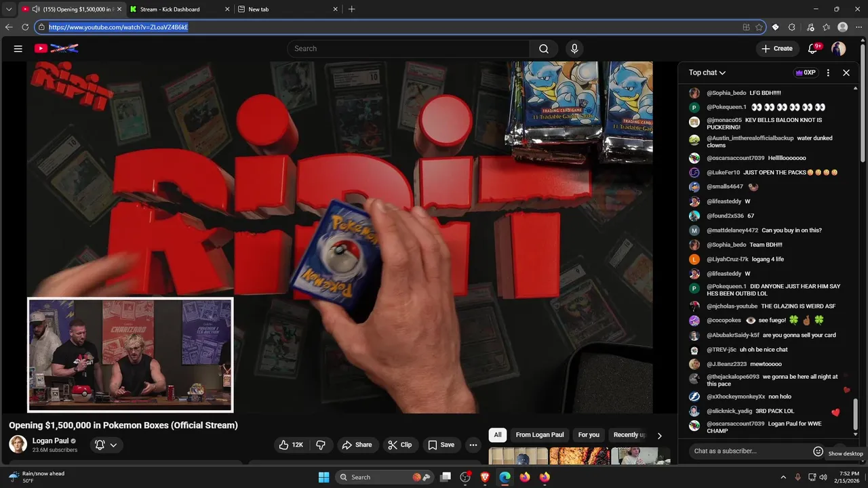Open YouTube notifications bell in header
The image size is (868, 488).
pos(813,48)
